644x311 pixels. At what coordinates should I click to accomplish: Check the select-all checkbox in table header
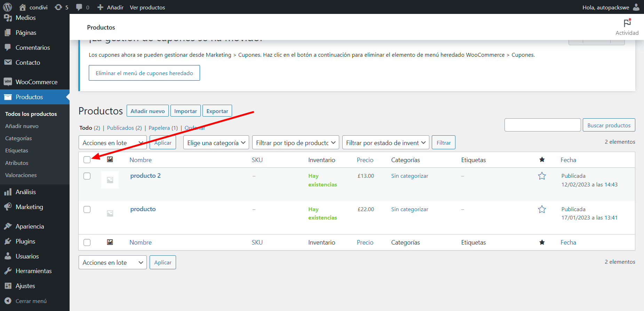(87, 160)
